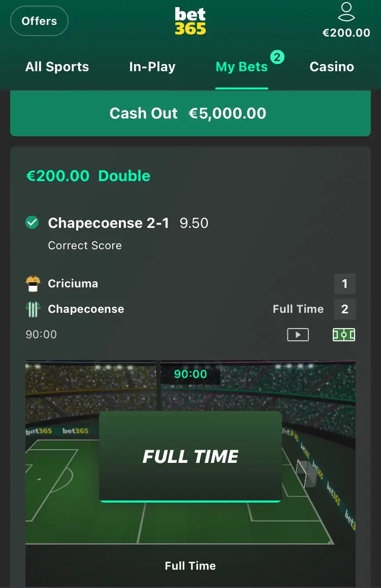The image size is (381, 588).
Task: Click the Criciuma team shirt icon
Action: click(33, 284)
